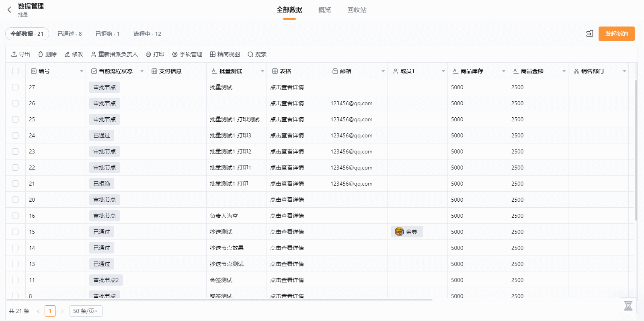Click page number 1 button
The image size is (644, 321).
(x=50, y=311)
